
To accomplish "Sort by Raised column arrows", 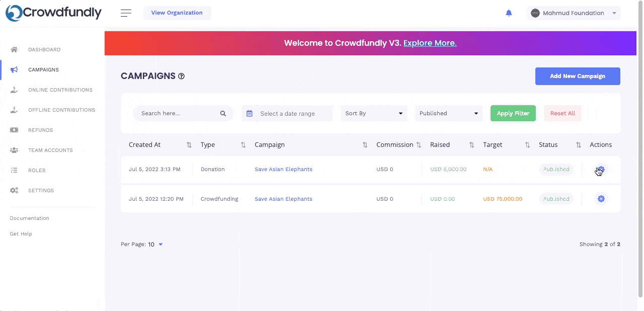I will [x=471, y=145].
